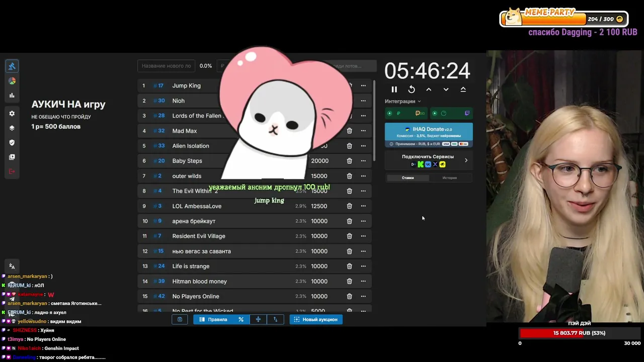The image size is (644, 362).
Task: Open the bar chart statistics page
Action: [12, 96]
